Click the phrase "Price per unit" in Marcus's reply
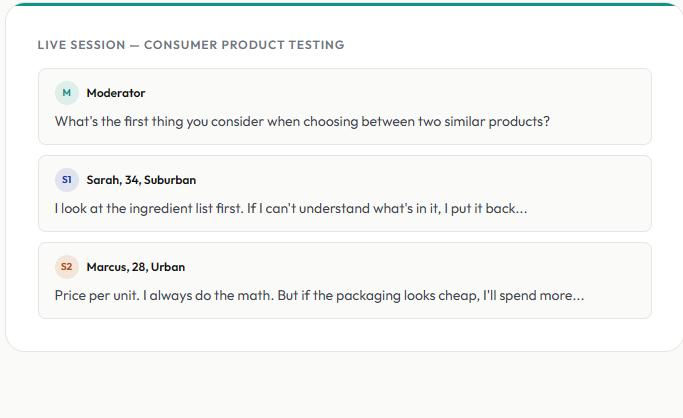The image size is (683, 418). [x=92, y=296]
